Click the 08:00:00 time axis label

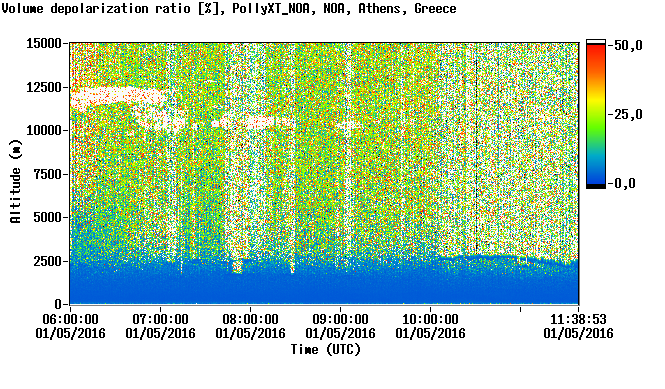coord(250,319)
